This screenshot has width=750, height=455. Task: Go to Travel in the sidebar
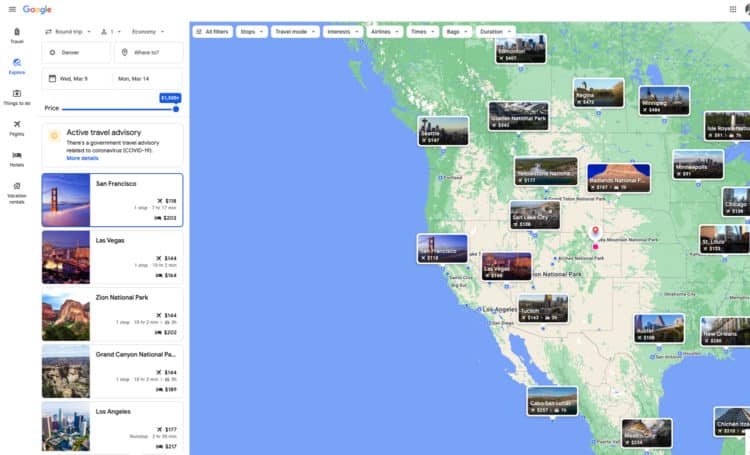click(17, 36)
